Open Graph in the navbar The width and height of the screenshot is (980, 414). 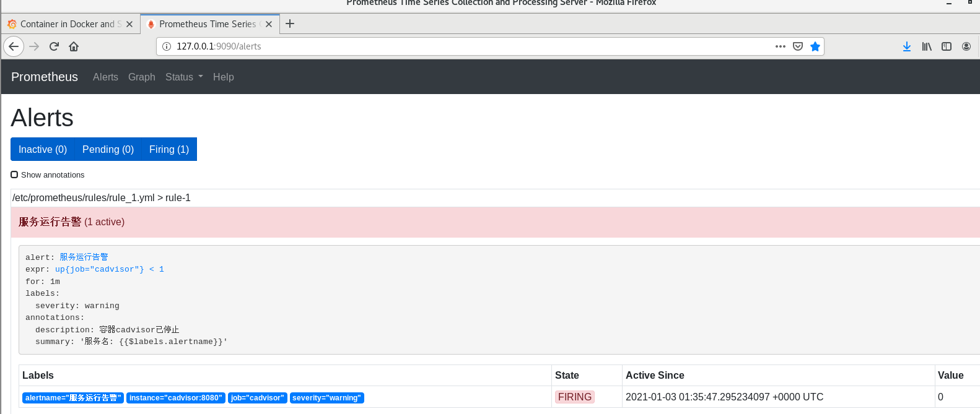(142, 77)
